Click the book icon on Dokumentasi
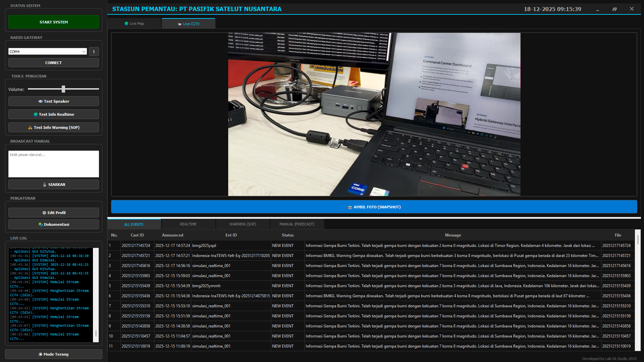This screenshot has height=362, width=644. point(41,224)
